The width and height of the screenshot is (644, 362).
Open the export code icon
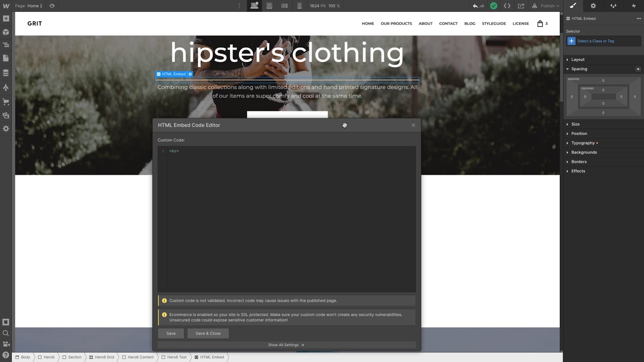click(507, 6)
